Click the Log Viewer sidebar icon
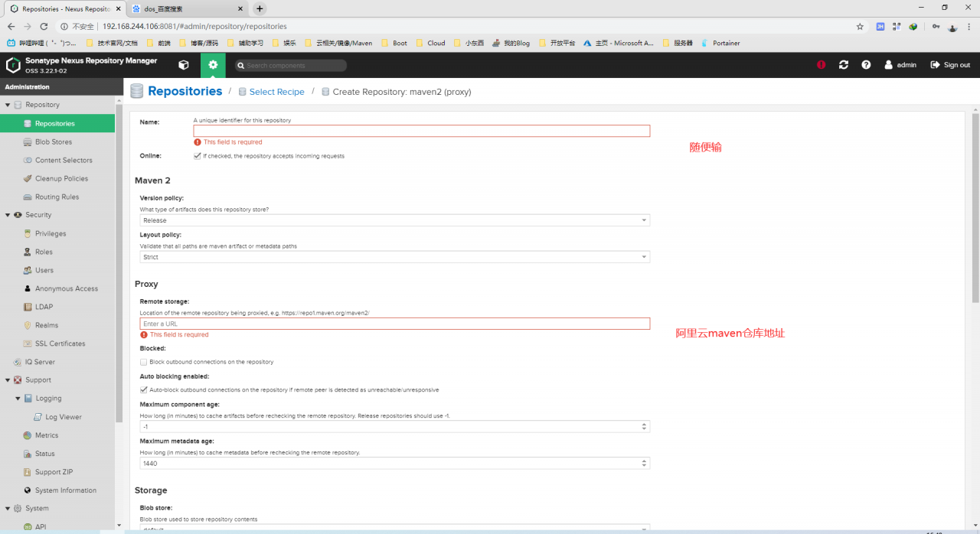 tap(38, 417)
